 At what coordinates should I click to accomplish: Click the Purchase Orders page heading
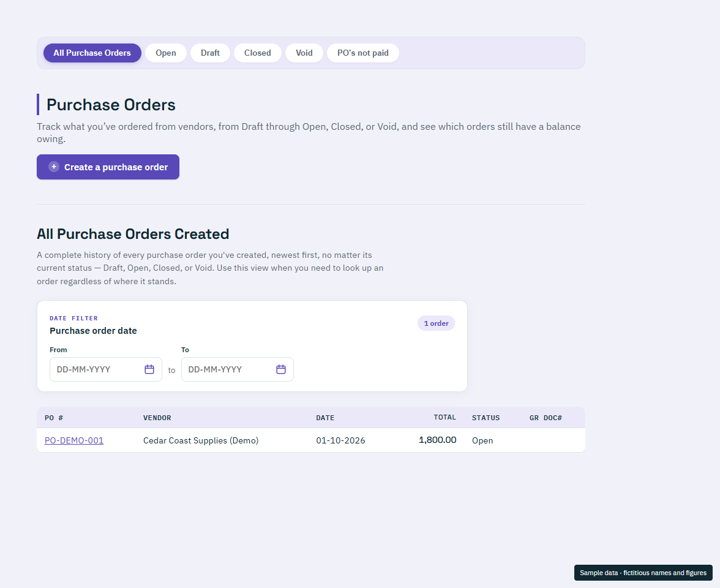pyautogui.click(x=111, y=105)
